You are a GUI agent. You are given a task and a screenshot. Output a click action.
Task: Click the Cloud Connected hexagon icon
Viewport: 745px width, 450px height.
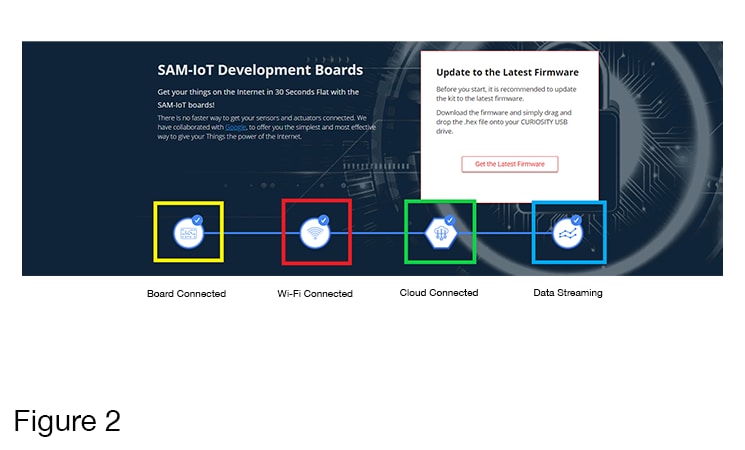(x=441, y=233)
